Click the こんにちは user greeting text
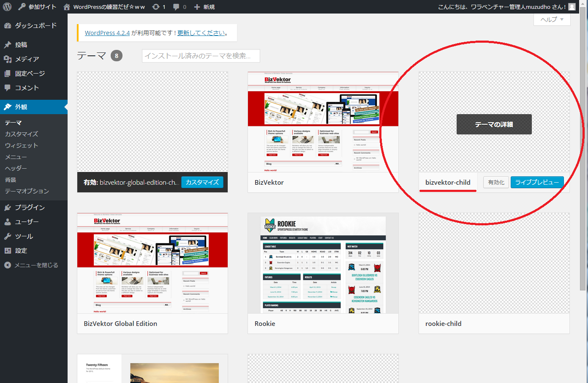Viewport: 588px width, 383px height. 502,7
